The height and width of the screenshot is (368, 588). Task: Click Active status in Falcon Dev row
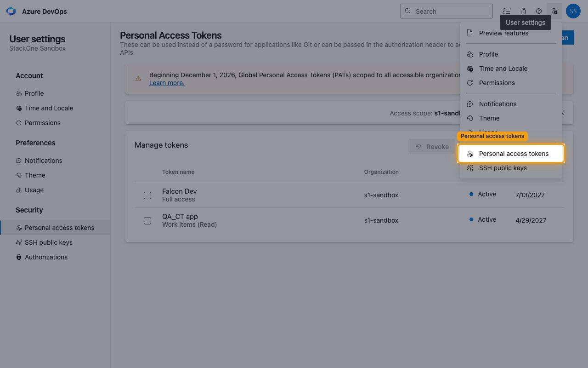click(x=483, y=194)
